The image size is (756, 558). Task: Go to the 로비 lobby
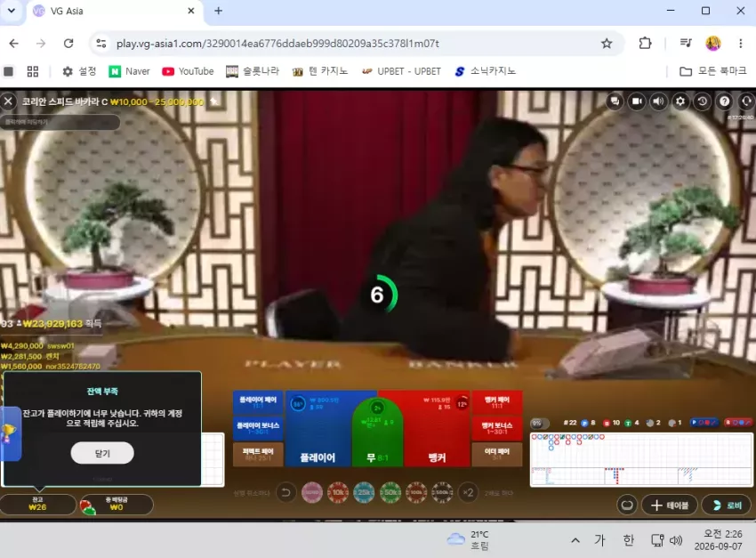pyautogui.click(x=727, y=505)
